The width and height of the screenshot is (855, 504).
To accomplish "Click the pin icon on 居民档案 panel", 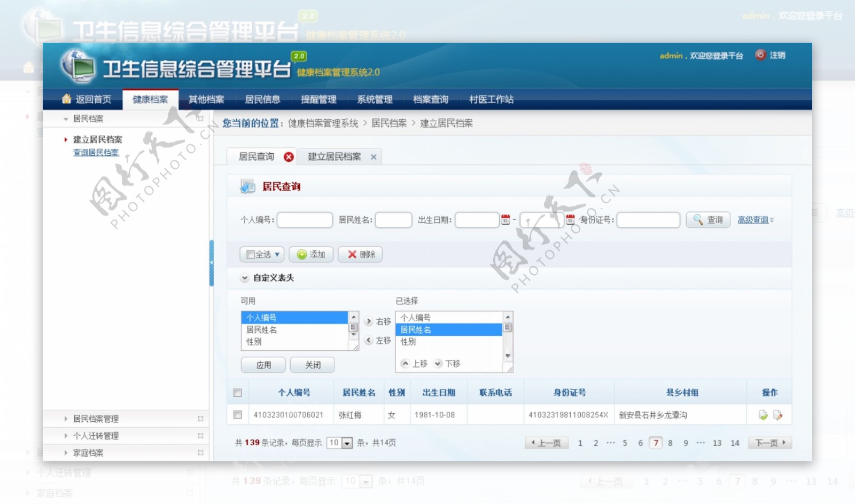I will click(200, 119).
